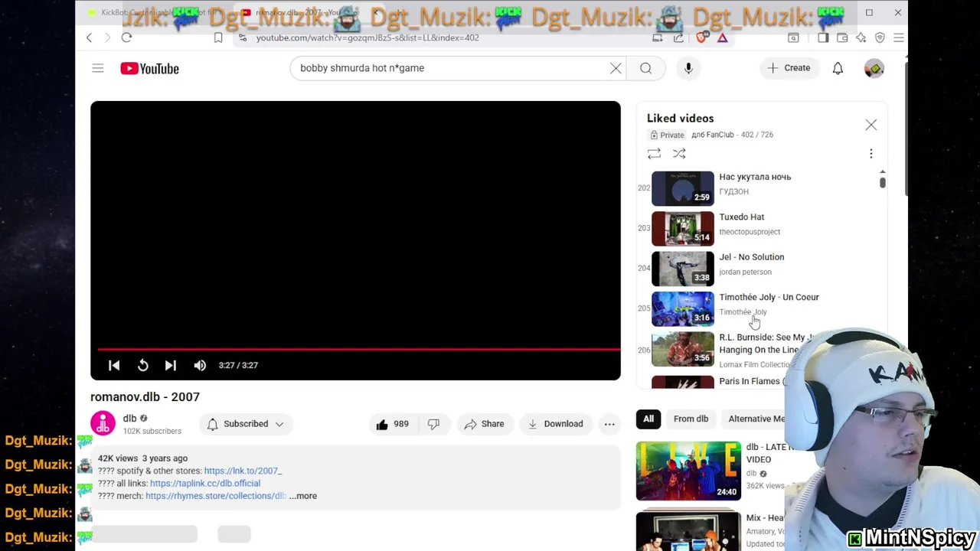Viewport: 980px width, 551px height.
Task: Open Leo AI sparkle icon
Action: (x=861, y=37)
